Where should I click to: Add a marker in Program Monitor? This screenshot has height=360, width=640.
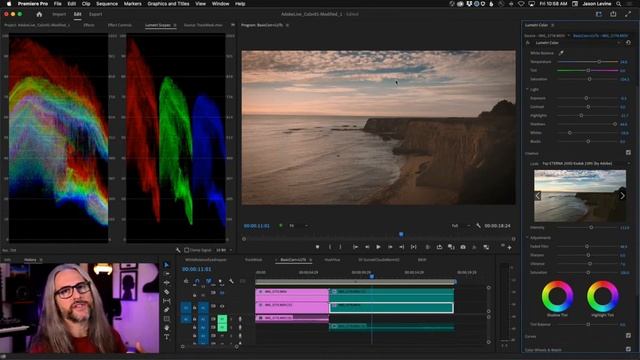click(x=318, y=247)
